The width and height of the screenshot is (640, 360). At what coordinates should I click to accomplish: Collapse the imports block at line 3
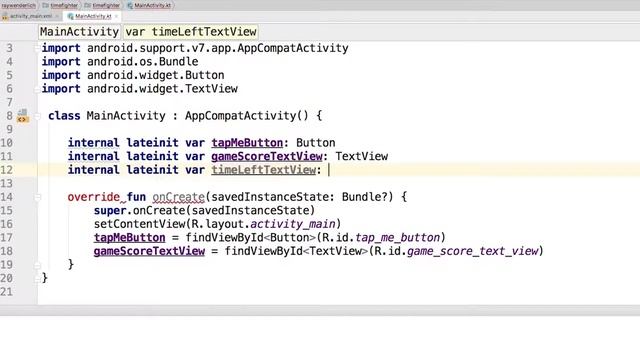point(37,48)
